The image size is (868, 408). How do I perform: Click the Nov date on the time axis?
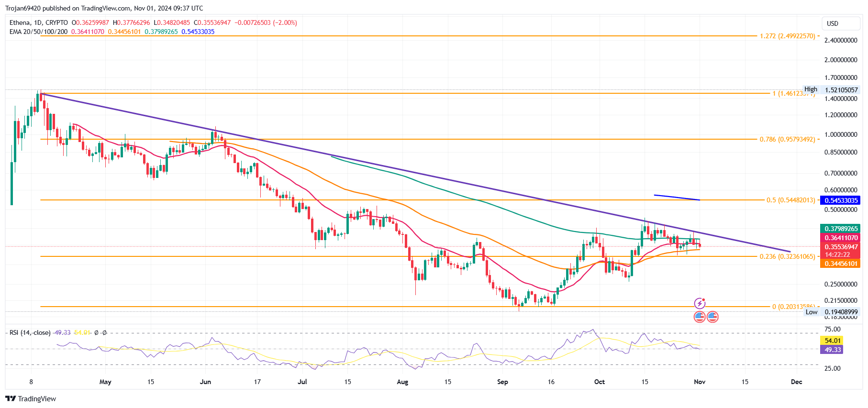click(x=700, y=382)
